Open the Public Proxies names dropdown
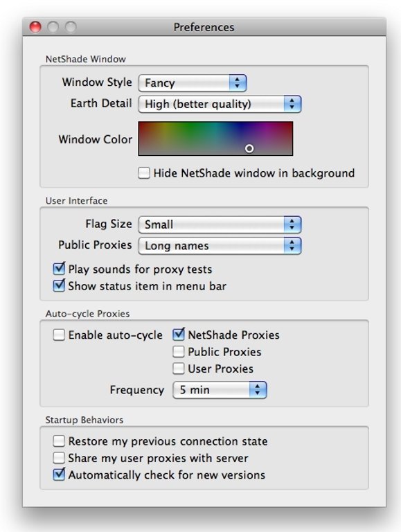 (x=220, y=246)
